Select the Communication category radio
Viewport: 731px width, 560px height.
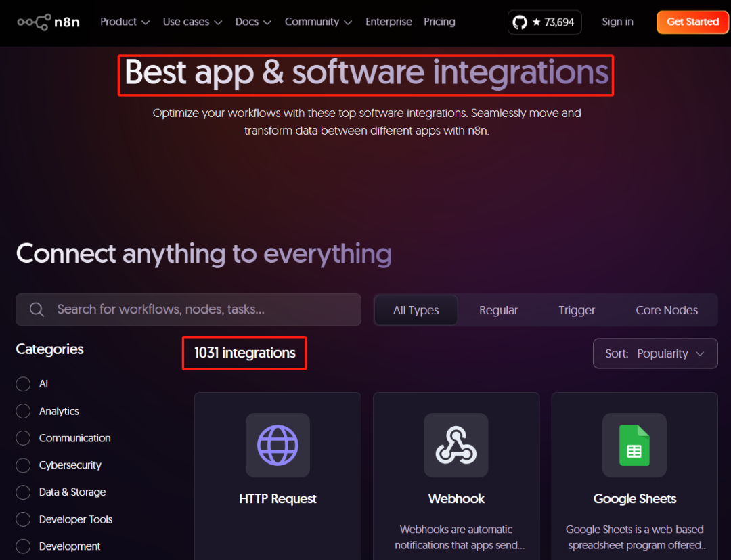[23, 438]
